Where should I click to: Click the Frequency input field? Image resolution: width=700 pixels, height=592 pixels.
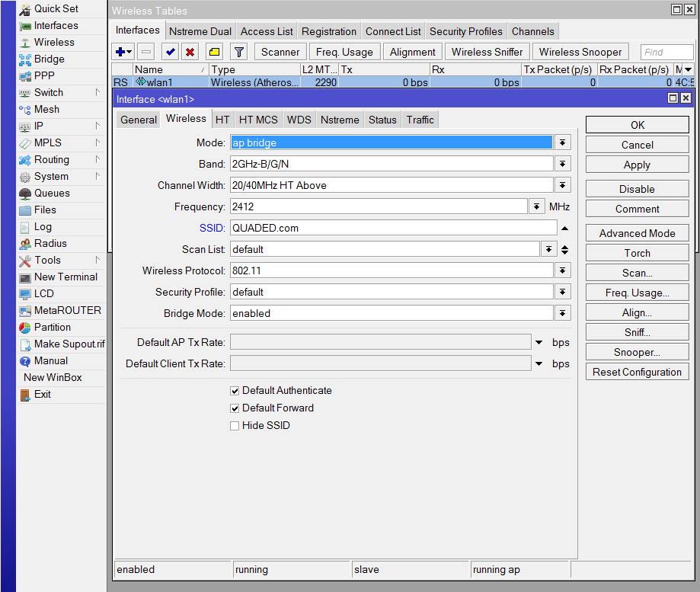[379, 206]
